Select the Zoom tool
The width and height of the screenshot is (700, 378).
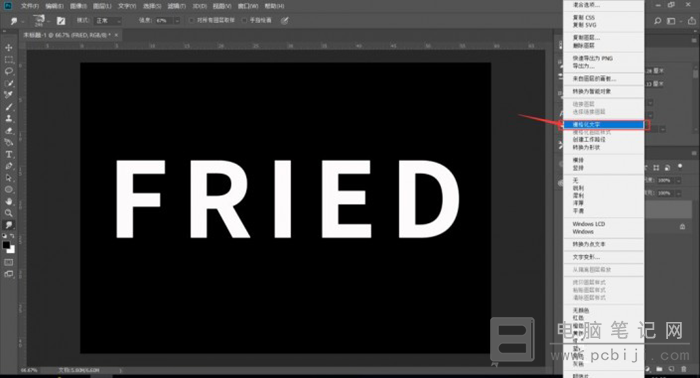tap(8, 213)
